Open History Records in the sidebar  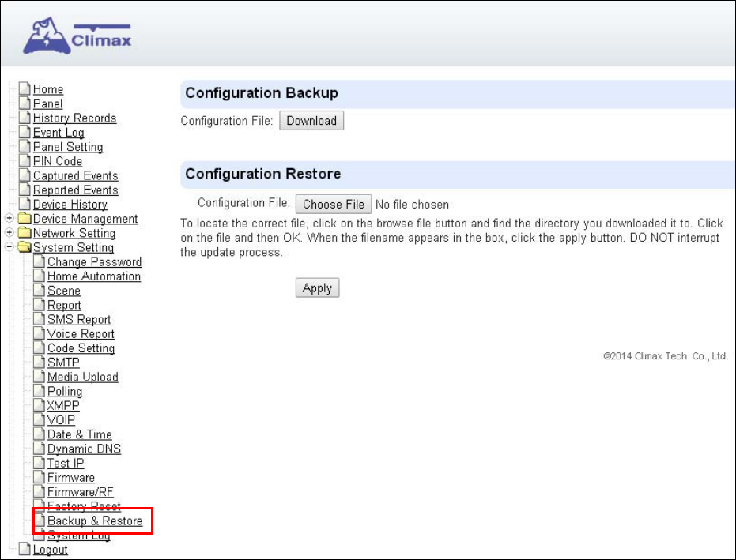pyautogui.click(x=74, y=118)
